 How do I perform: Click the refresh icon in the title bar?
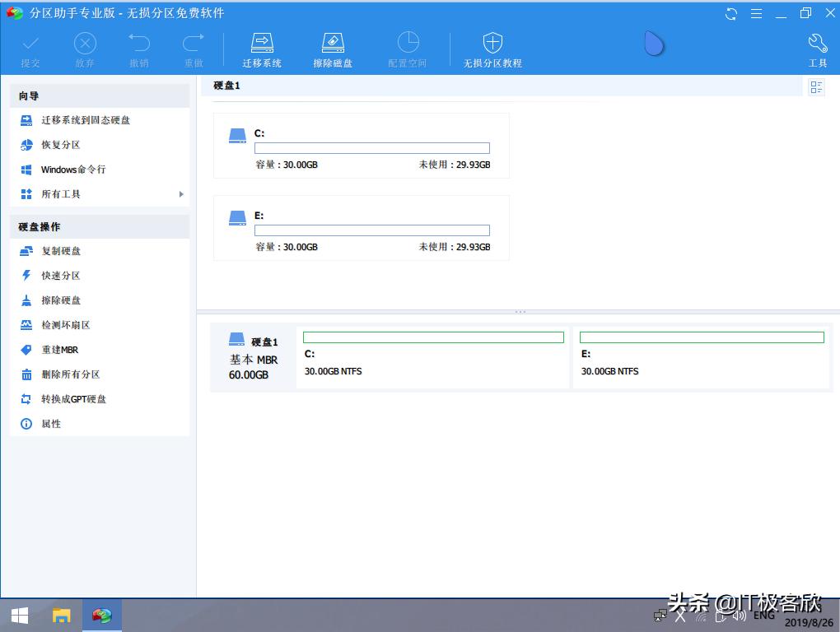pyautogui.click(x=730, y=13)
